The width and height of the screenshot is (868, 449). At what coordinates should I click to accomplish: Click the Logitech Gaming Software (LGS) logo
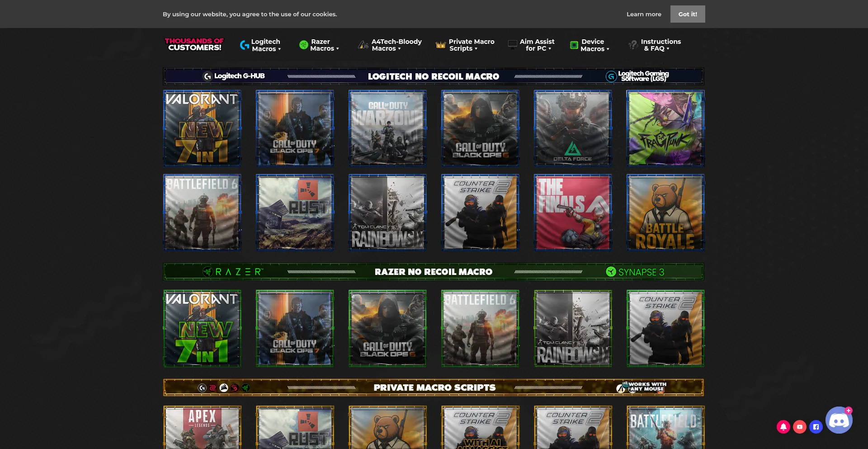[637, 76]
